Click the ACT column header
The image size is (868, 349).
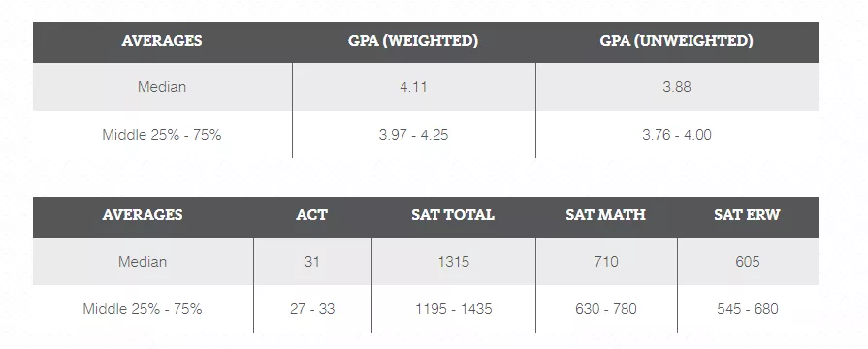(311, 214)
